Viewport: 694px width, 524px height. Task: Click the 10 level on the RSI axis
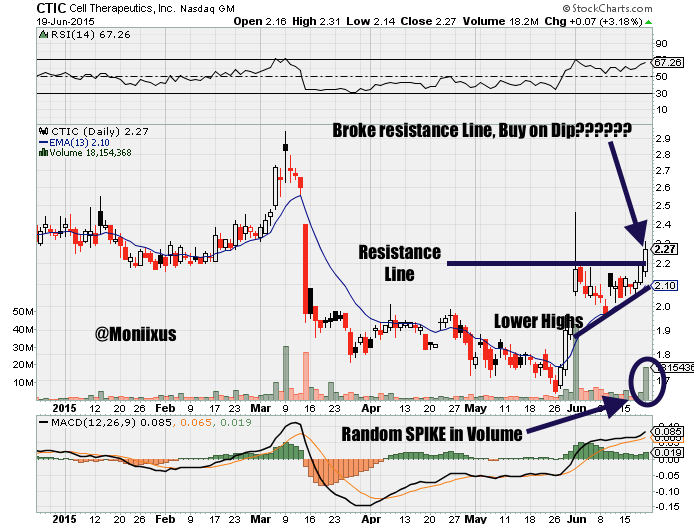(x=661, y=110)
